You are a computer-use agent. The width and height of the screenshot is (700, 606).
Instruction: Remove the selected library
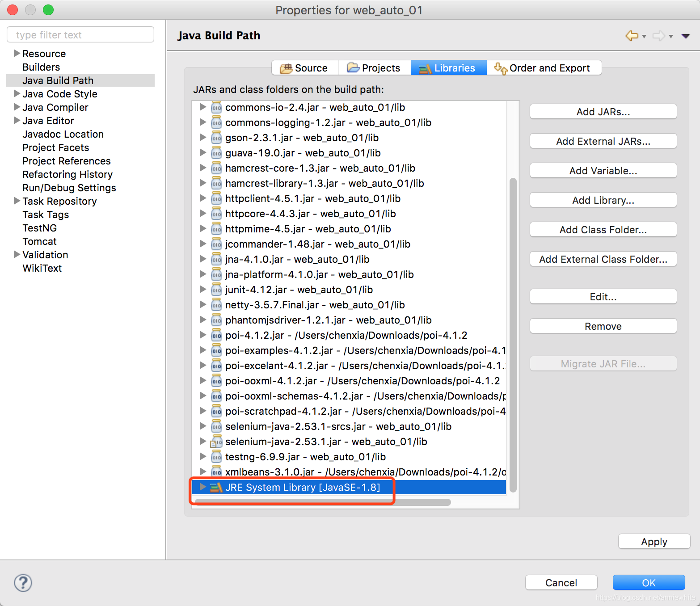(603, 326)
